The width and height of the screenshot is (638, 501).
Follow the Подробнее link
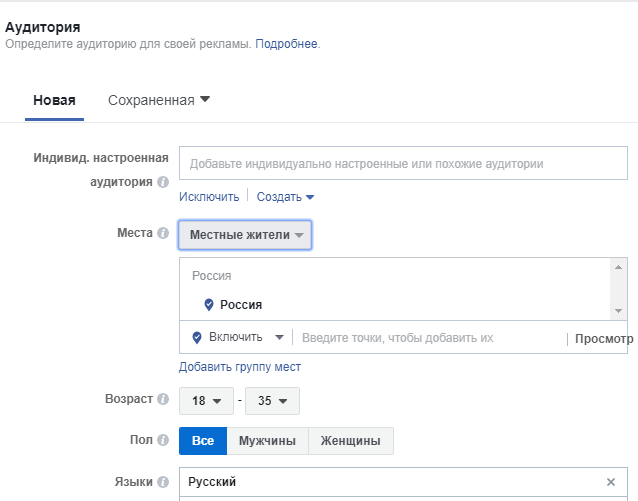coord(286,44)
